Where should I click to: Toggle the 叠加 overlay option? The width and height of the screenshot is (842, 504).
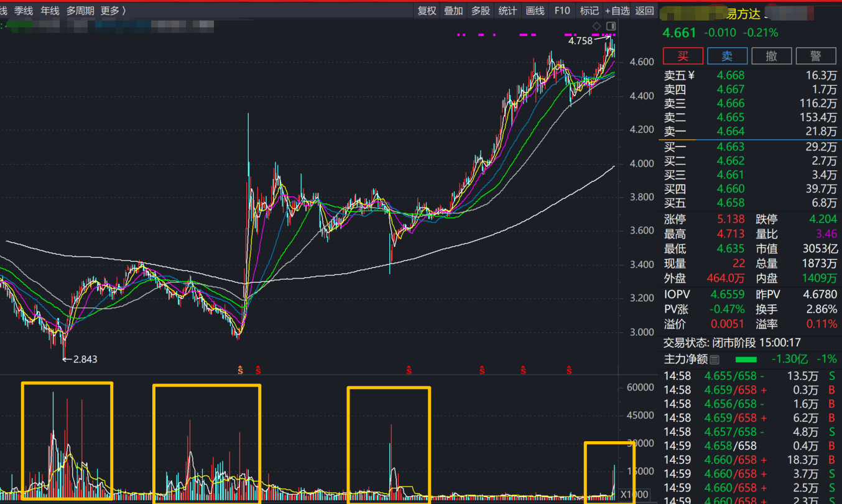453,11
